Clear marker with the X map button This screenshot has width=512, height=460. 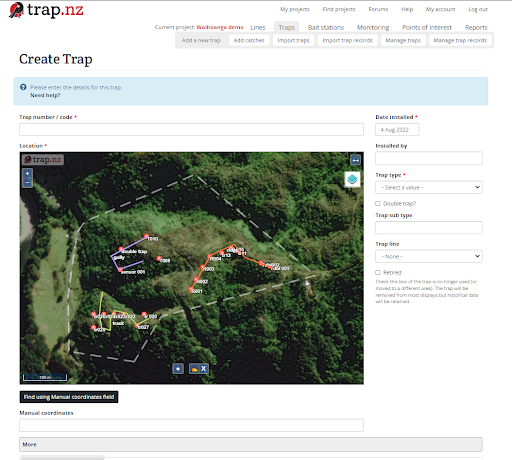click(x=204, y=369)
